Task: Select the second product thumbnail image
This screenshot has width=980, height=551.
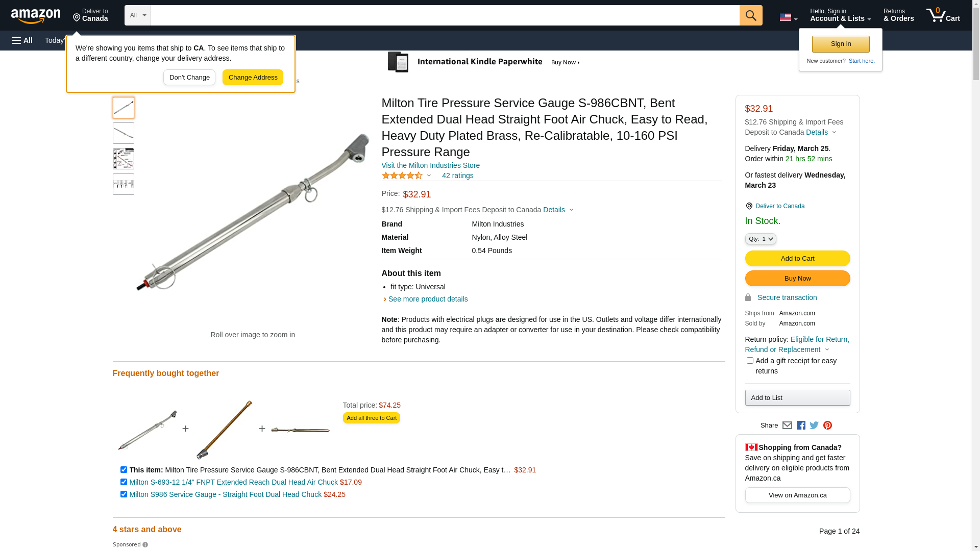Action: point(124,133)
